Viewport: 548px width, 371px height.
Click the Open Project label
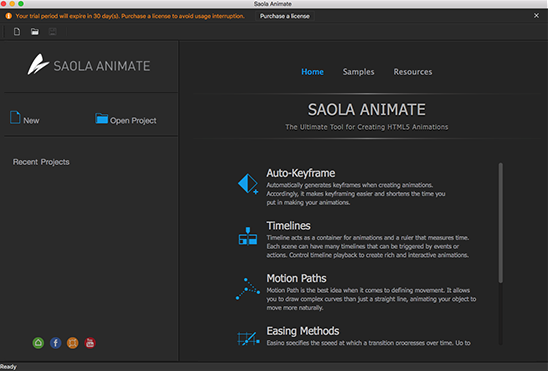(x=133, y=121)
